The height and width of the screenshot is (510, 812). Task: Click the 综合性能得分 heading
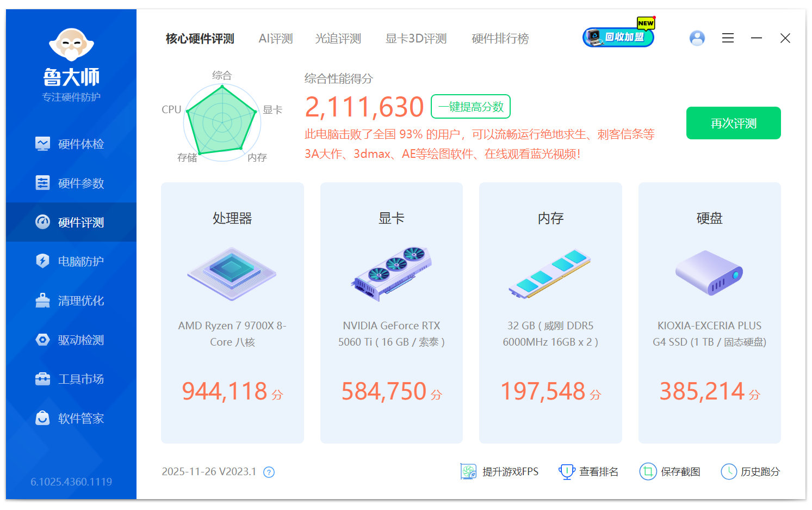[x=338, y=78]
